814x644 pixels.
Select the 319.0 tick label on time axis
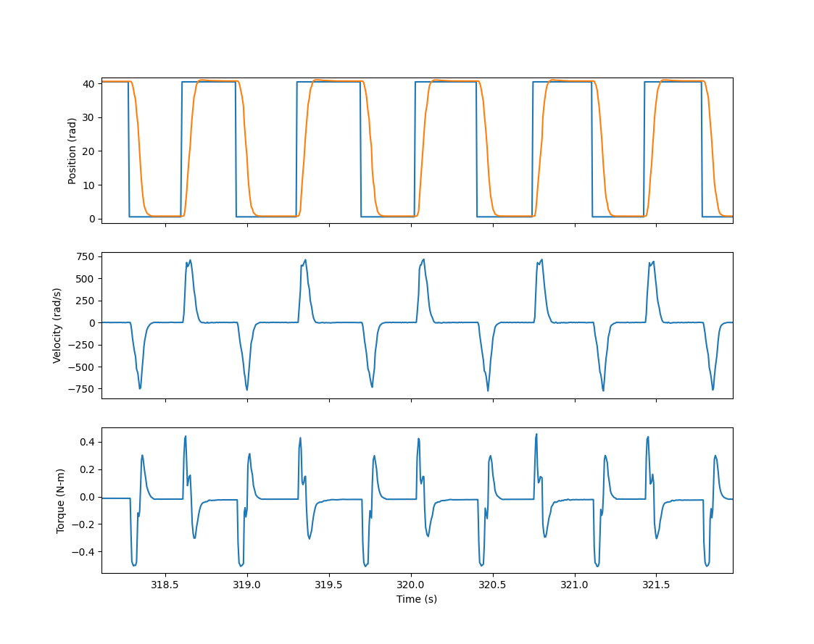click(247, 585)
